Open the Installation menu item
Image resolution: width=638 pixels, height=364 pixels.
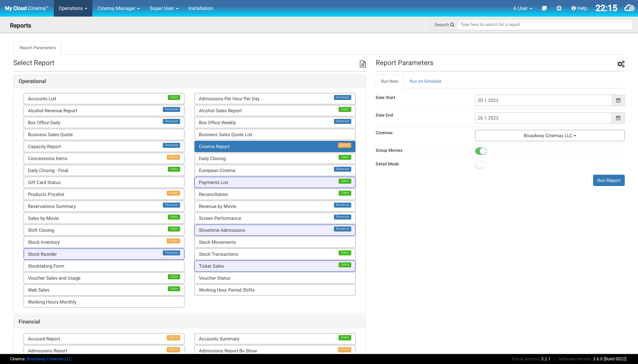[200, 8]
